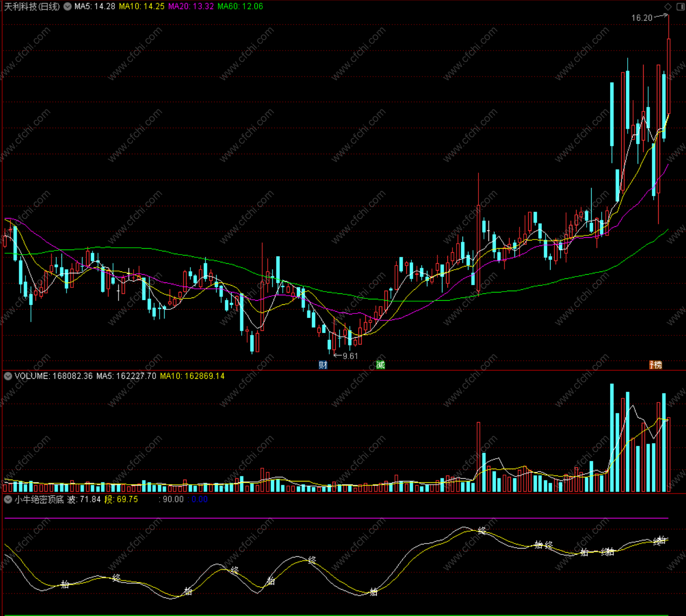Toggle the side panel icon at top right

point(680,6)
